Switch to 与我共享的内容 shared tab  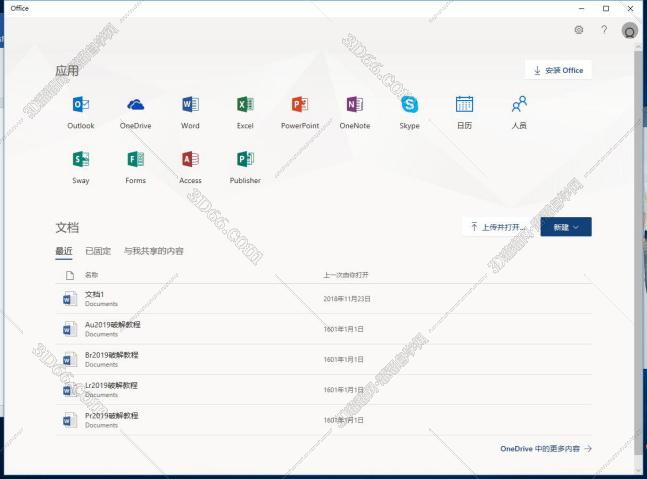[x=154, y=251]
